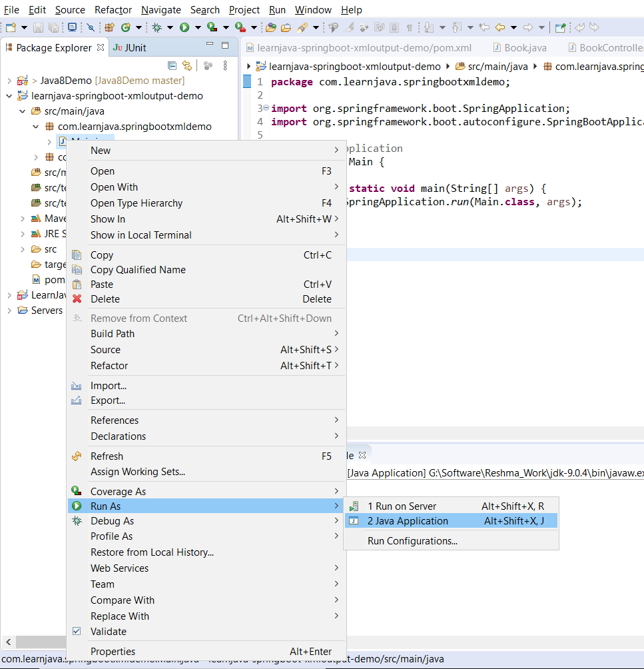Click Collapse All icon in Package Explorer
Viewport: 644px width, 669px height.
click(x=172, y=65)
